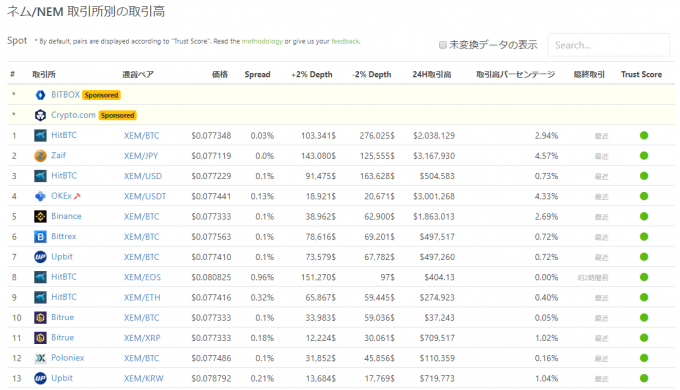Open the OKEx exchange link
Viewport: 680px width, 390px height.
point(61,196)
